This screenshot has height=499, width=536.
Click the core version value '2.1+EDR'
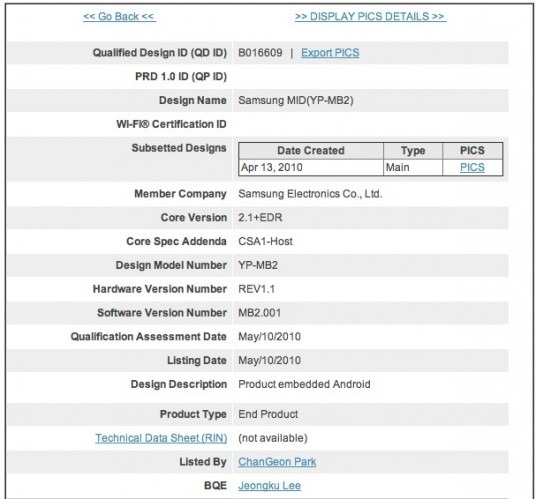[x=260, y=218]
